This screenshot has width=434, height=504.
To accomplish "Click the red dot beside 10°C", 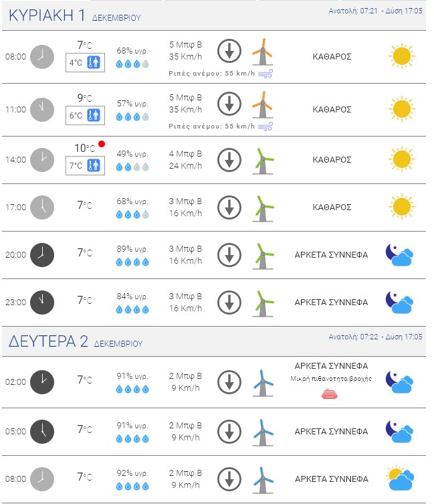I will point(102,144).
